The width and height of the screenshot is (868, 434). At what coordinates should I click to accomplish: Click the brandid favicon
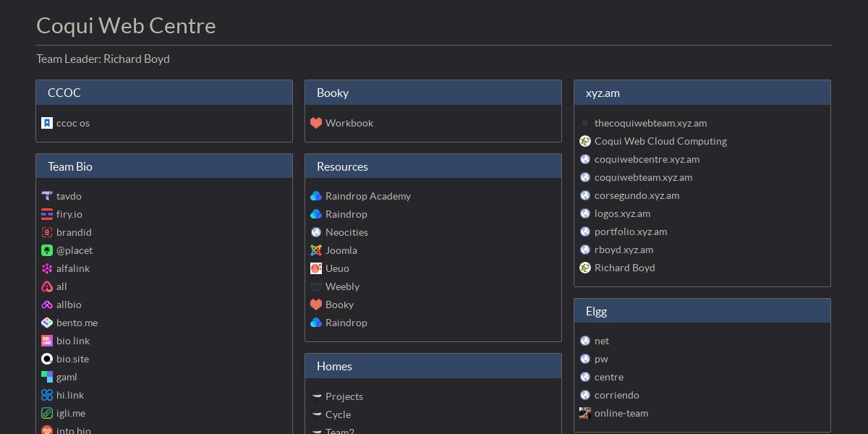tap(47, 232)
